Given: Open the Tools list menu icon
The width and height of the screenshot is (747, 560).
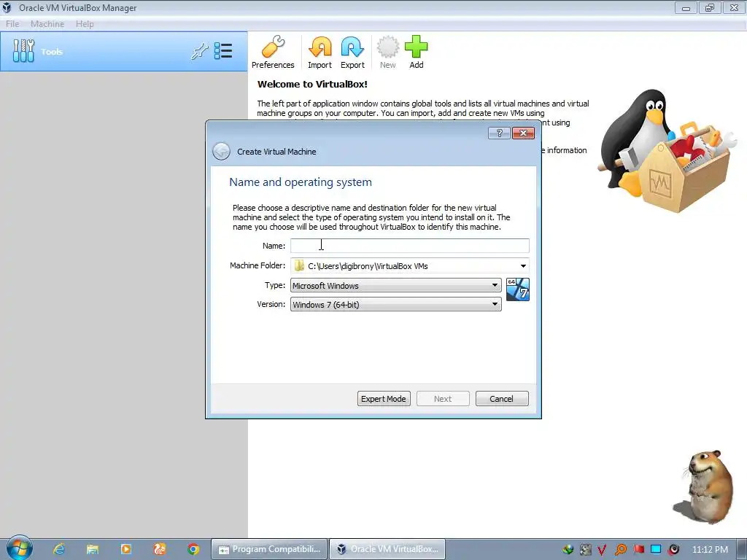Looking at the screenshot, I should pyautogui.click(x=223, y=51).
